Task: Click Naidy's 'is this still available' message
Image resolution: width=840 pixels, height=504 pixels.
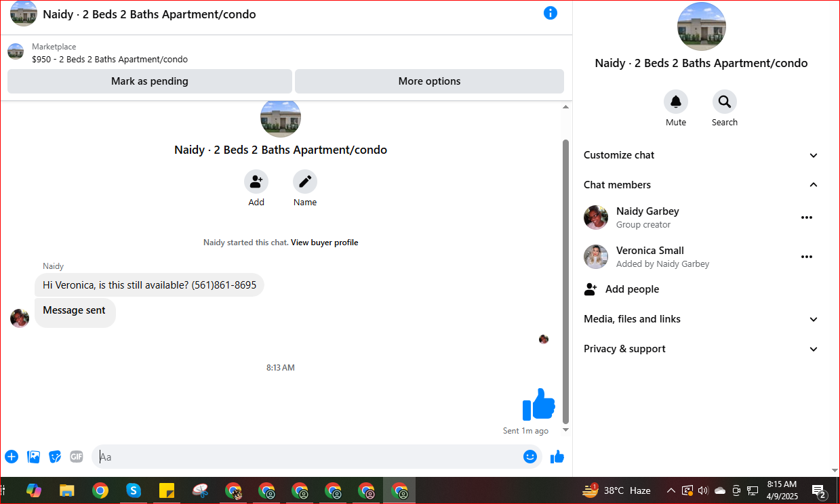Action: 149,285
